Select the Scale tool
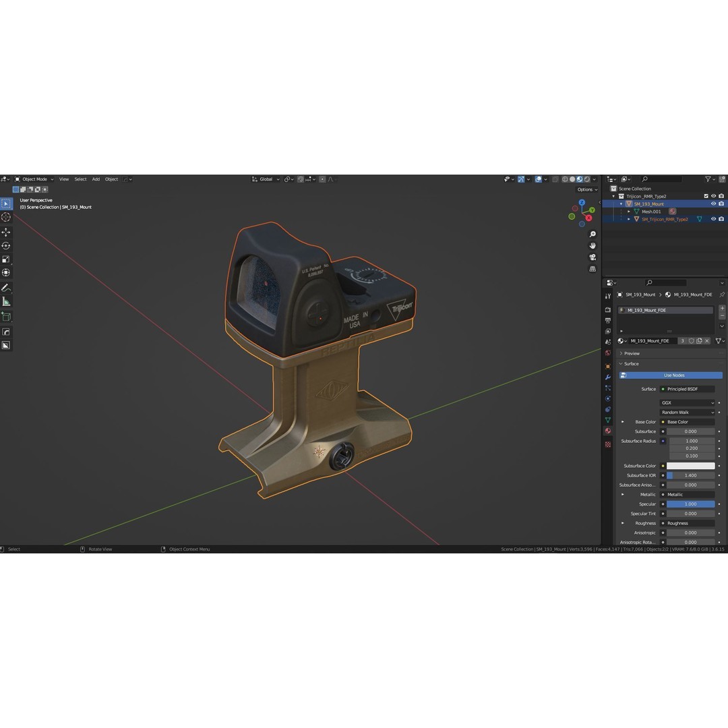 tap(6, 259)
